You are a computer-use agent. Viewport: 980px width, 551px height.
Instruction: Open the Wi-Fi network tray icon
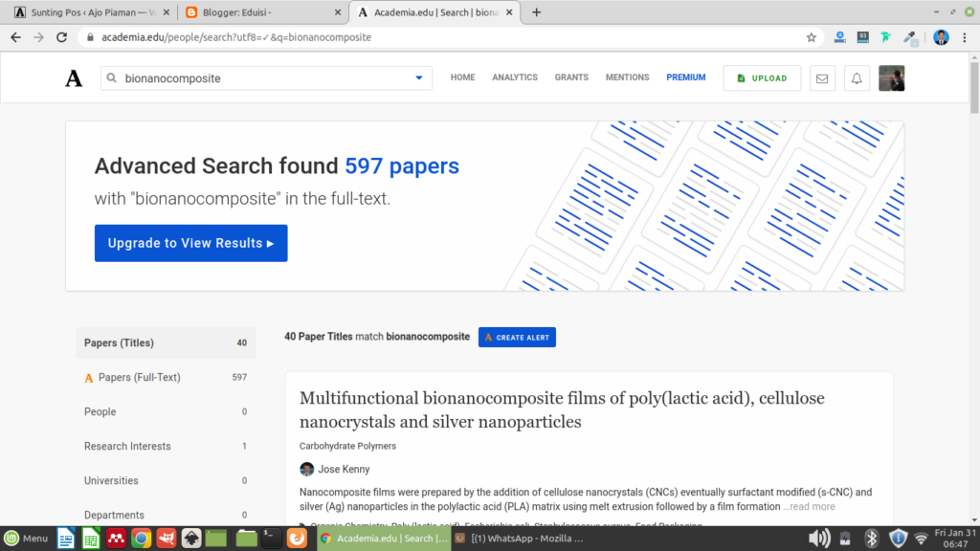(922, 538)
